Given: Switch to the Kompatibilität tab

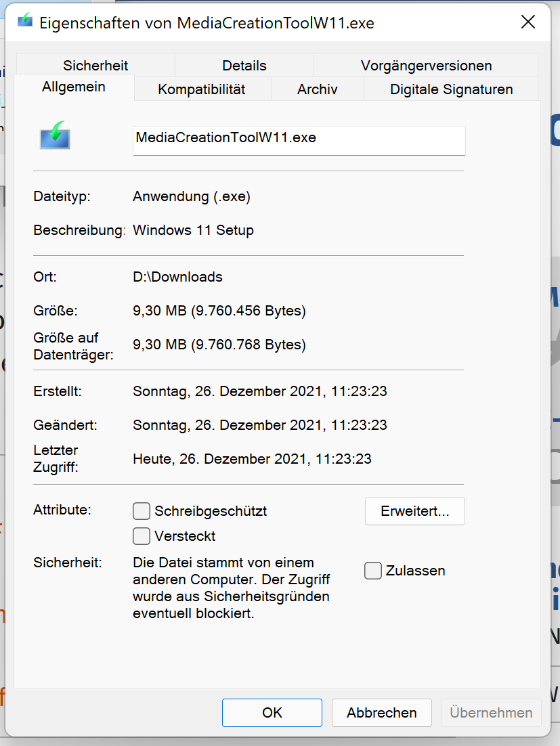Looking at the screenshot, I should 202,89.
